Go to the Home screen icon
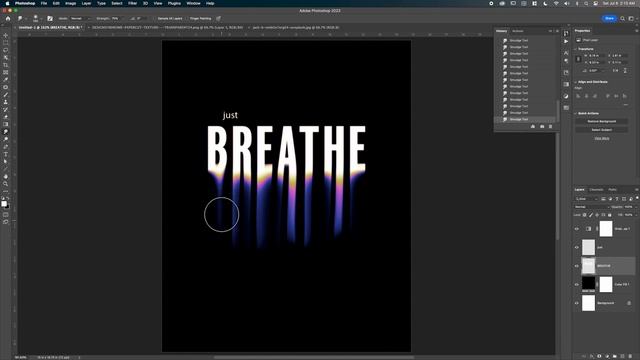Viewport: 640px width, 360px height. (8, 18)
